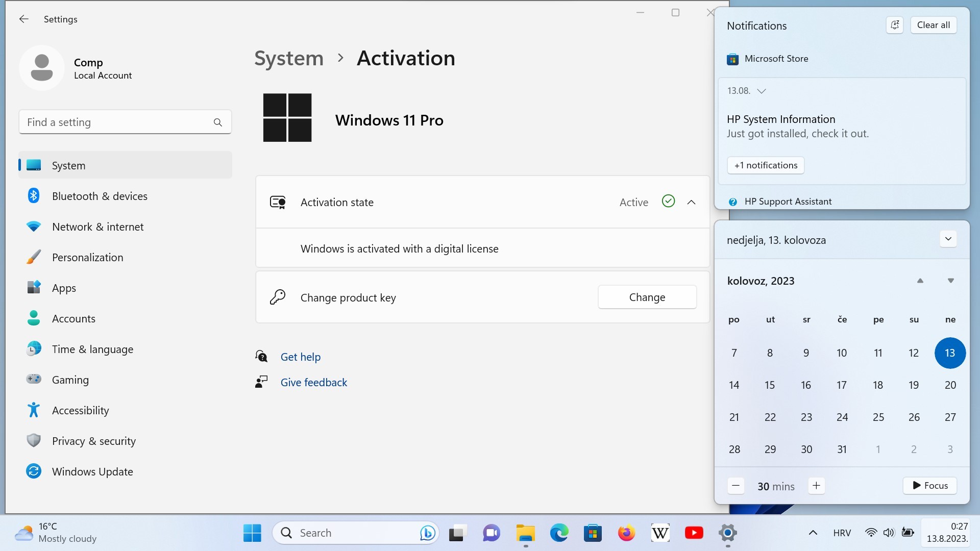The height and width of the screenshot is (551, 980).
Task: Switch HRV keyboard language
Action: [x=842, y=533]
